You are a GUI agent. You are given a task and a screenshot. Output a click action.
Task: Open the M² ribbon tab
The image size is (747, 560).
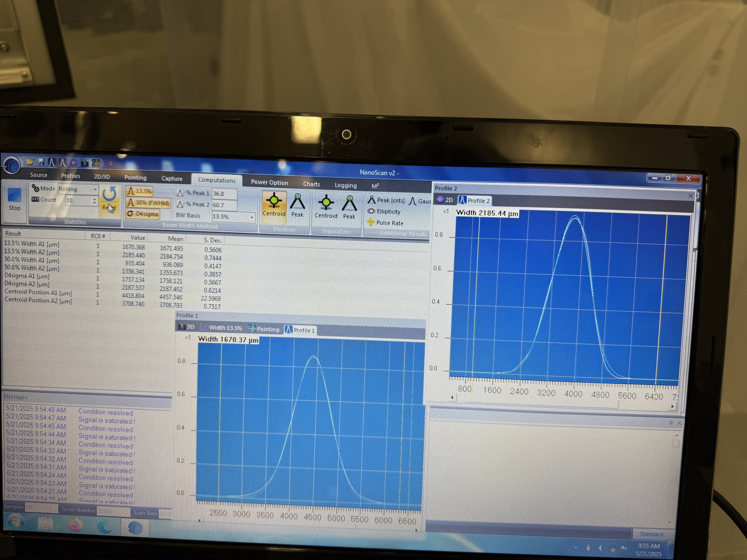coord(375,186)
